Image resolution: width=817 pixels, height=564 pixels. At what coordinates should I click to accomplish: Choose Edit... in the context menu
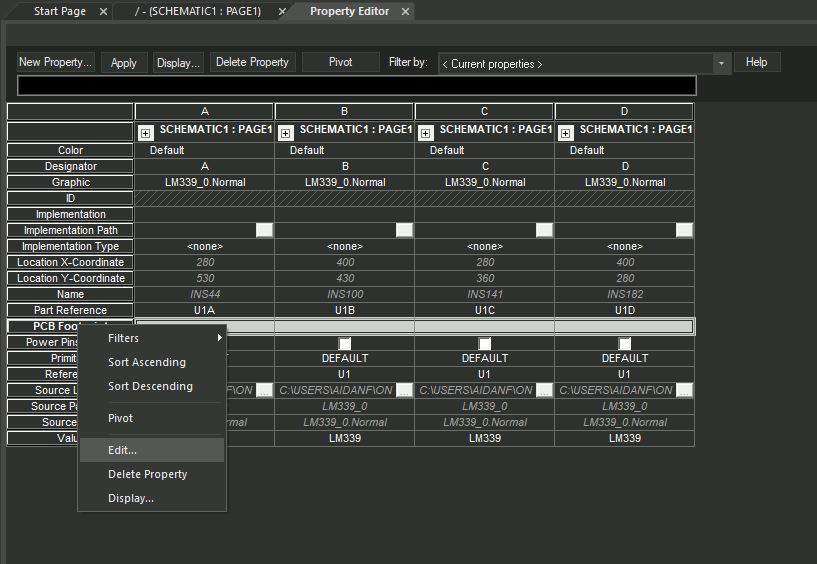pos(152,450)
